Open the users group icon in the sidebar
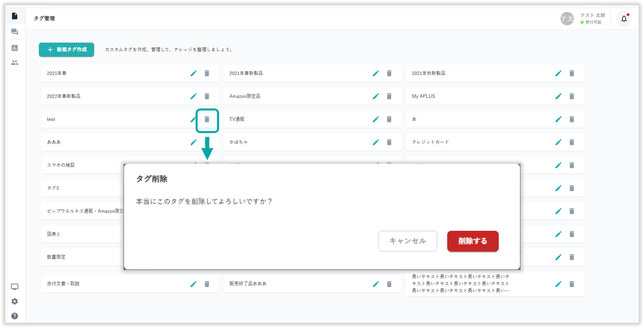This screenshot has width=644, height=328. pos(15,63)
